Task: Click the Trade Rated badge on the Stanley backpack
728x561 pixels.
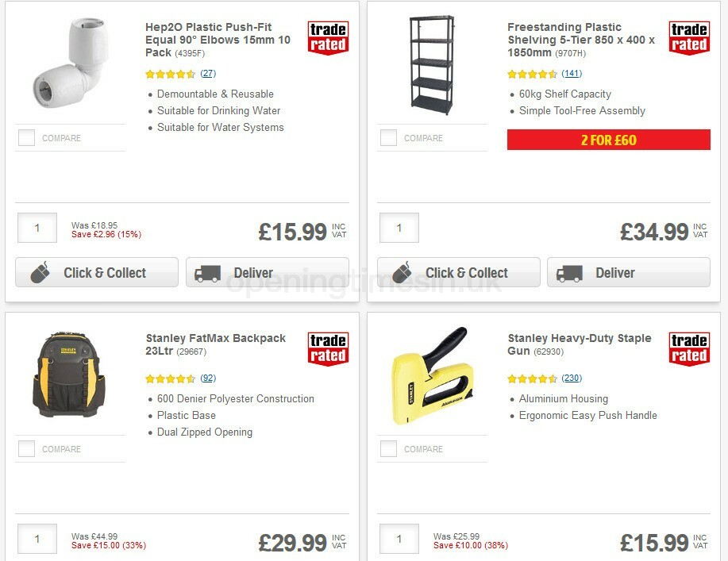Action: click(x=327, y=348)
